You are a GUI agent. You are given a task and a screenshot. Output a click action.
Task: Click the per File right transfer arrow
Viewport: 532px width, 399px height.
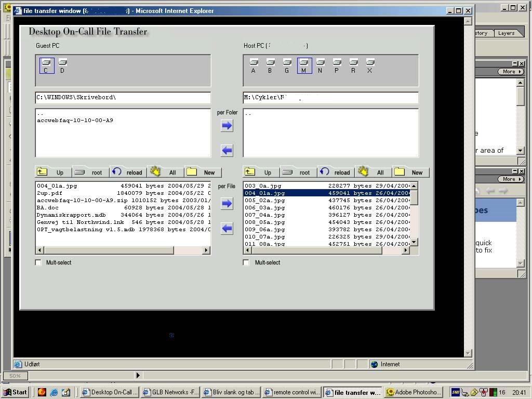(x=227, y=204)
